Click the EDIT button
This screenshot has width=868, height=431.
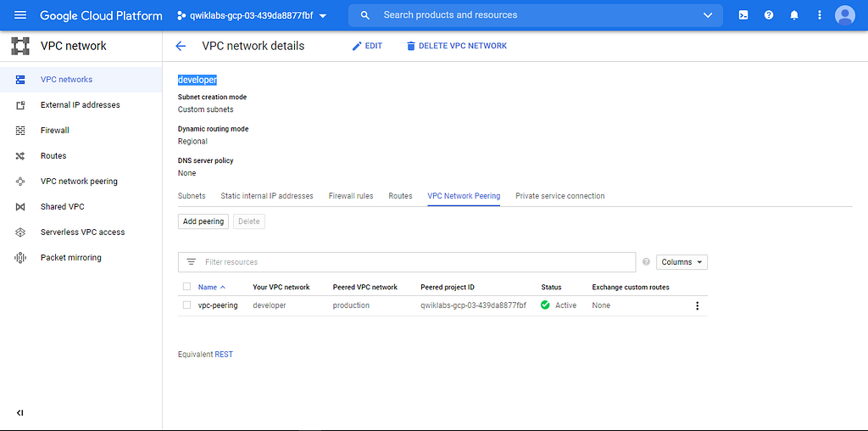367,46
